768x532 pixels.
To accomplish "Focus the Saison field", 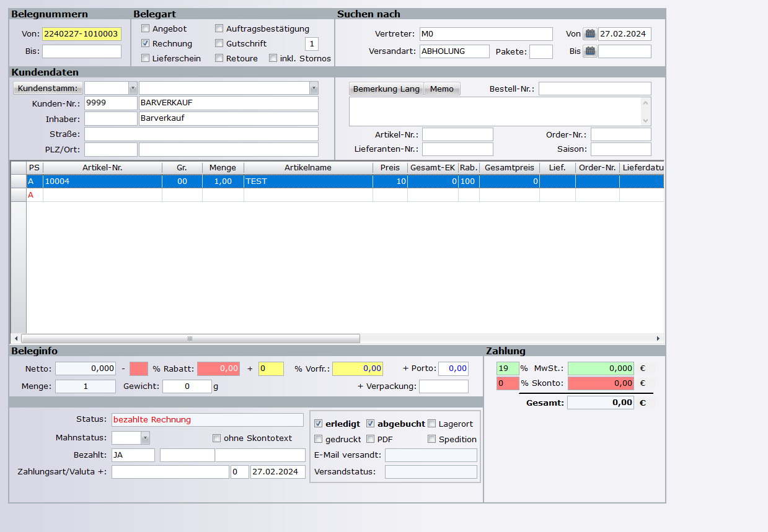I will pyautogui.click(x=621, y=149).
